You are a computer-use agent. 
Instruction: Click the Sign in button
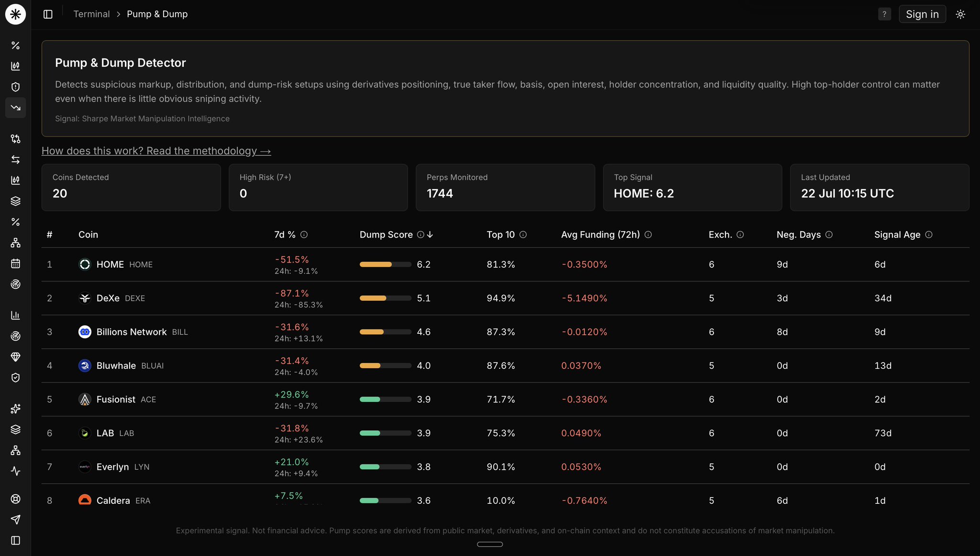pos(922,14)
